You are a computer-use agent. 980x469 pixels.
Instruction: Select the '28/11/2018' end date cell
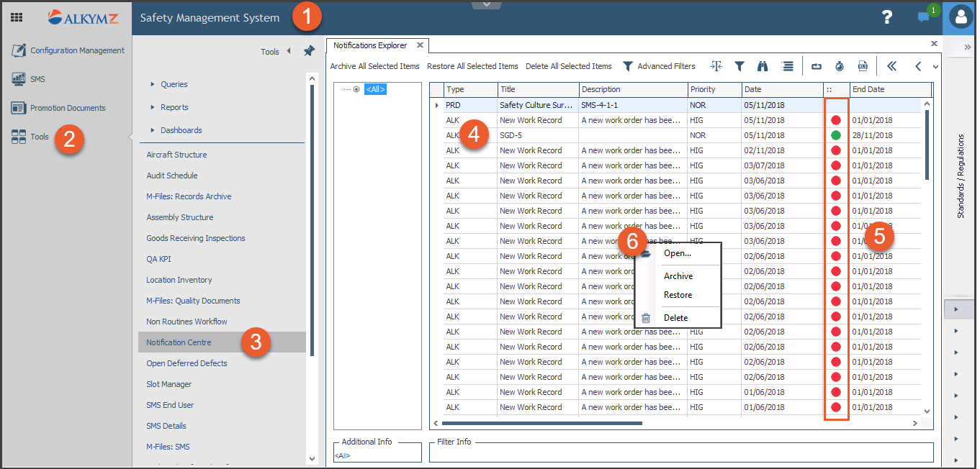885,135
